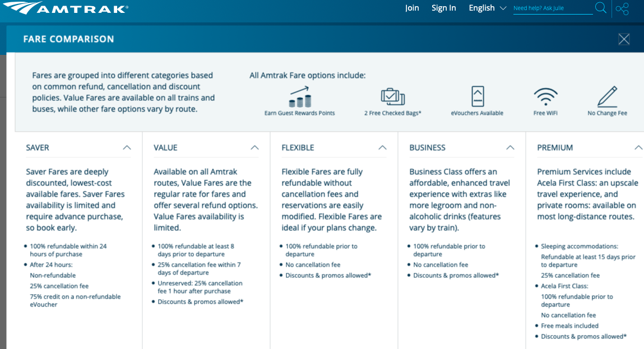Open the Sign In link
The image size is (644, 349).
[443, 8]
